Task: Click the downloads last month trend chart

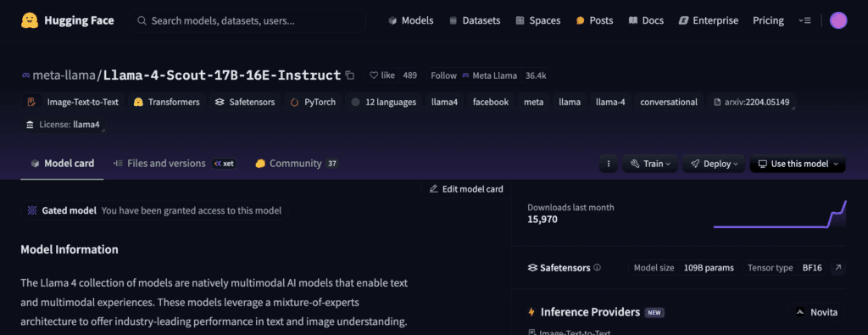Action: [780, 215]
